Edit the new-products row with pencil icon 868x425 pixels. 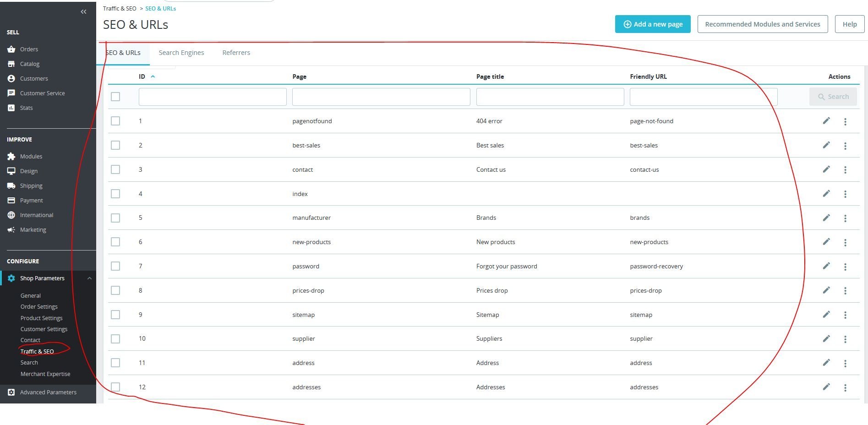click(826, 242)
